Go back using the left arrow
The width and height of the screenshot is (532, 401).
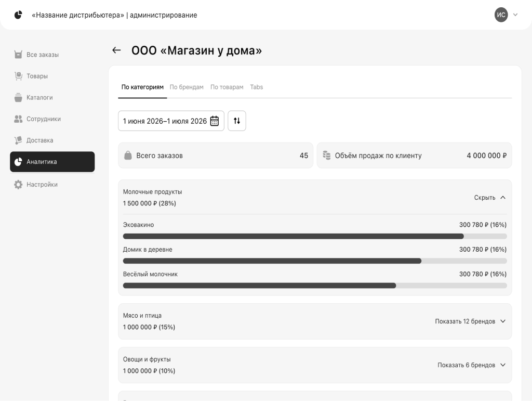tap(116, 50)
